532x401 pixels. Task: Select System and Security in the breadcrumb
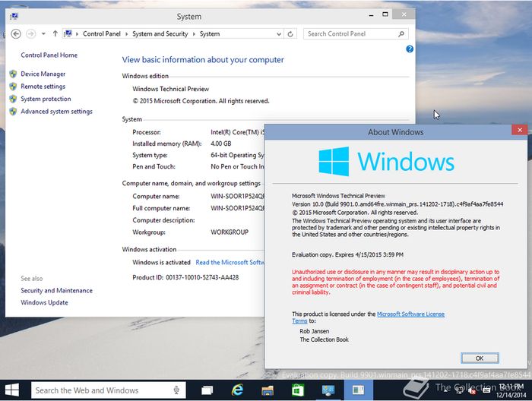(x=160, y=33)
